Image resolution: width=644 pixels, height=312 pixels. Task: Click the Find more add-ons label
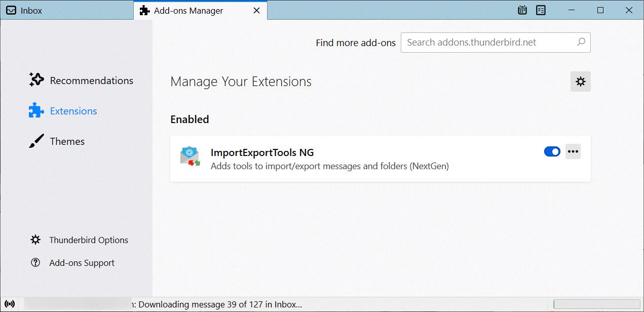356,43
